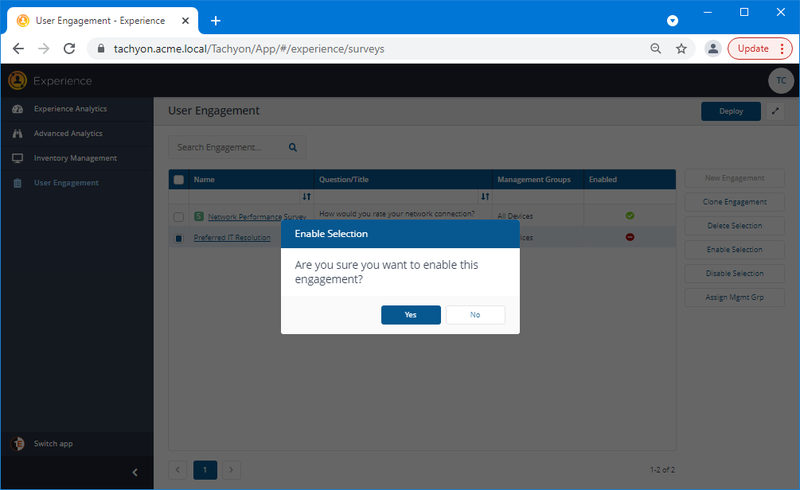Open the browser profile icon
The height and width of the screenshot is (490, 800).
pos(713,48)
